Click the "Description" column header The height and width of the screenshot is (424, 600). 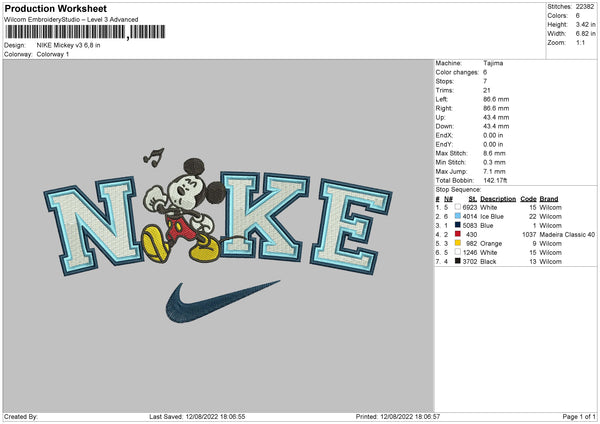click(498, 199)
